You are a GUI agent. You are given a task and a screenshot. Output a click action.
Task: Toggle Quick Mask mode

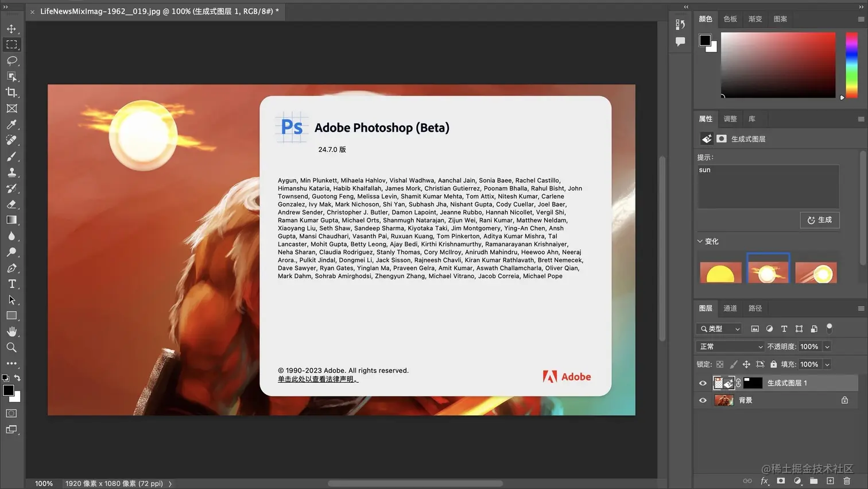coord(11,413)
